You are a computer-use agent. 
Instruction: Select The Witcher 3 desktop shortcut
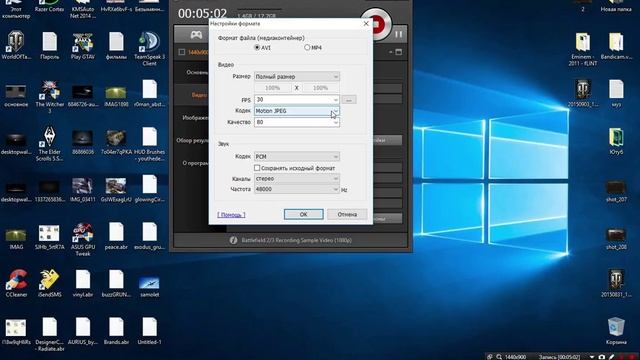tap(49, 97)
